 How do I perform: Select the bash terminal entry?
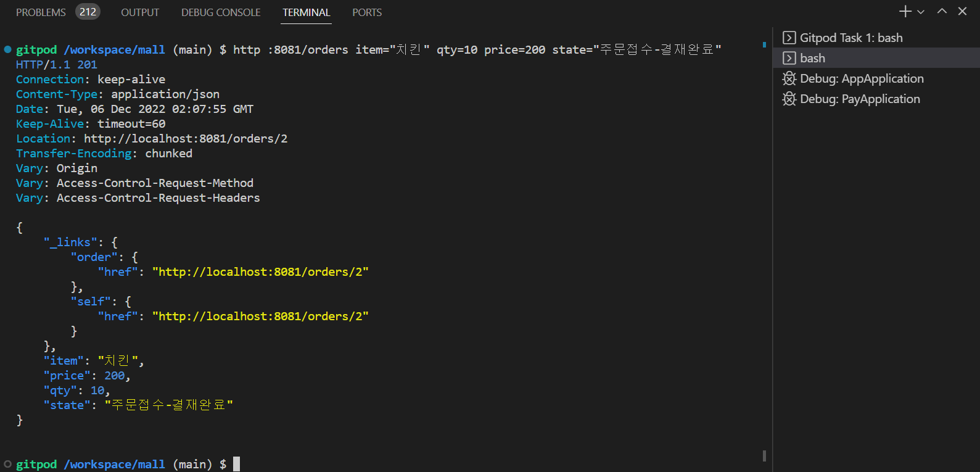(876, 58)
